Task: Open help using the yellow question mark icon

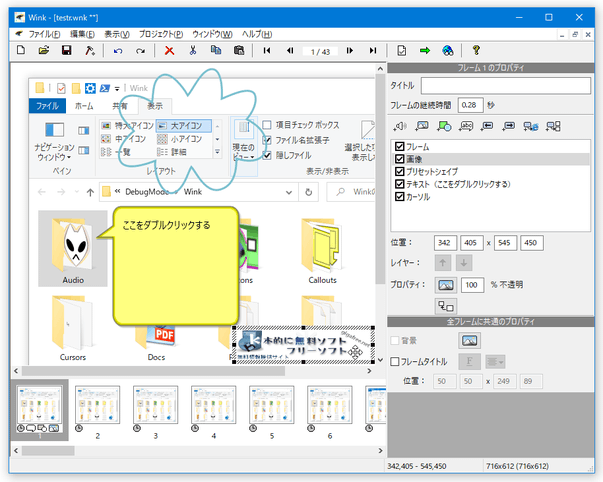Action: click(476, 50)
